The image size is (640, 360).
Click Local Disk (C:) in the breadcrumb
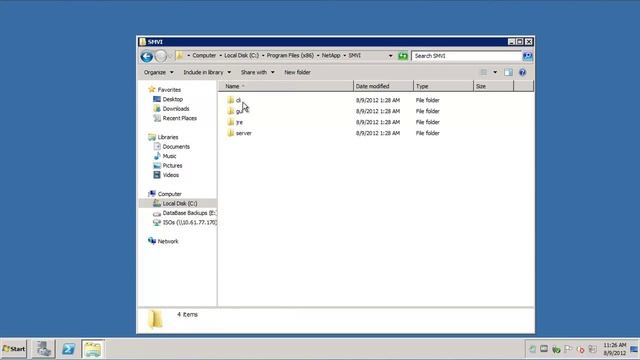click(x=241, y=56)
